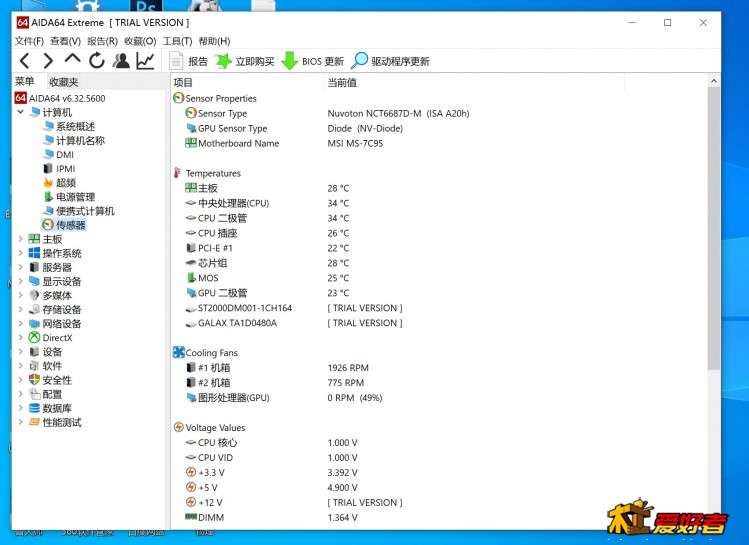749x545 pixels.
Task: Click the 性能测试 benchmark icon
Action: coord(34,422)
